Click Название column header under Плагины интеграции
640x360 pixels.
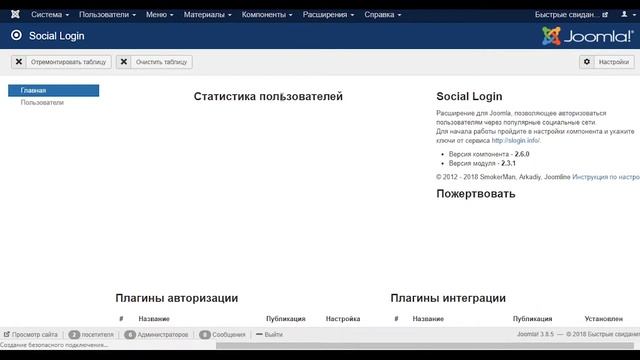[x=428, y=319]
